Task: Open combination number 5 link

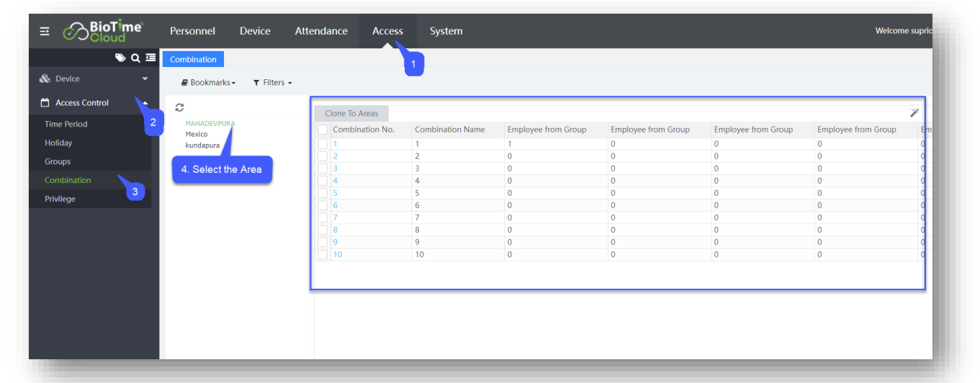Action: 335,193
